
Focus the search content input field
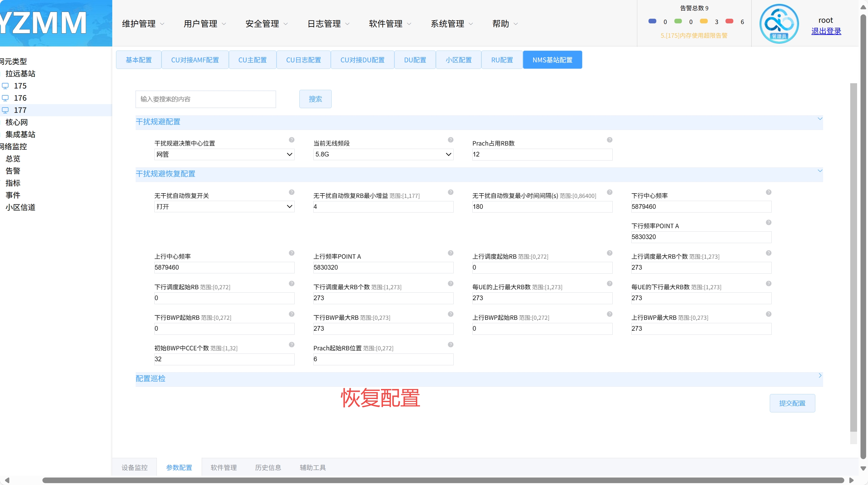point(205,99)
